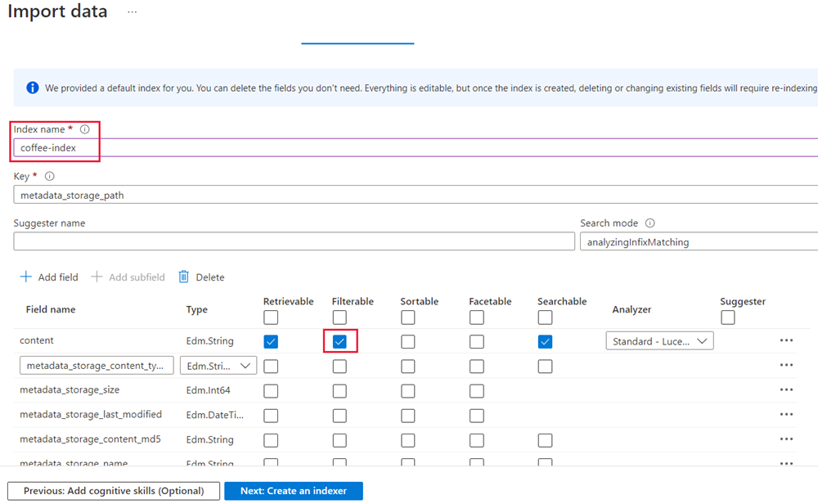Select the content field row name

37,340
